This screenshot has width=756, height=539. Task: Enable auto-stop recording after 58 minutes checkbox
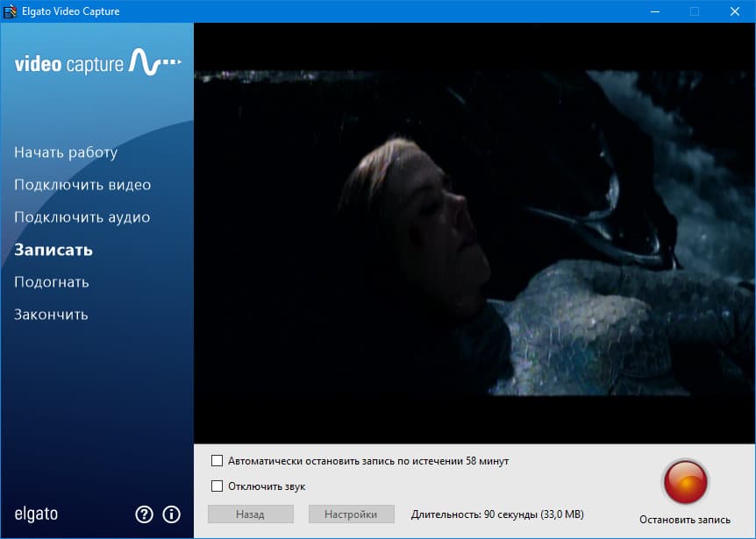click(217, 461)
